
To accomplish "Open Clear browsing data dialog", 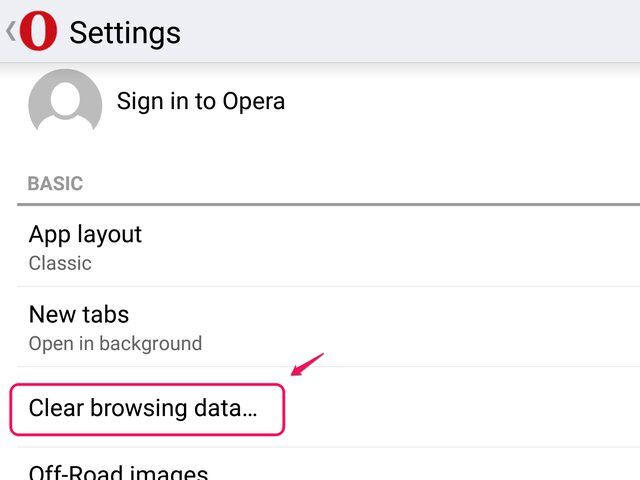I will (x=143, y=408).
